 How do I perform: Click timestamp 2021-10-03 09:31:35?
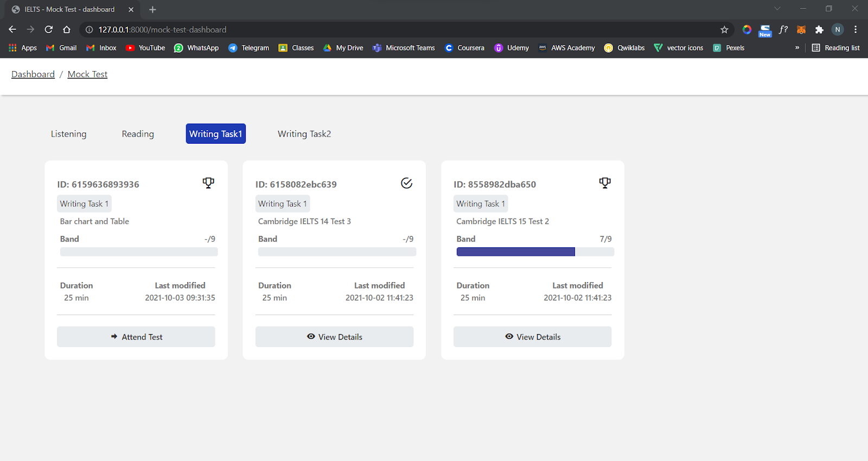(x=180, y=298)
